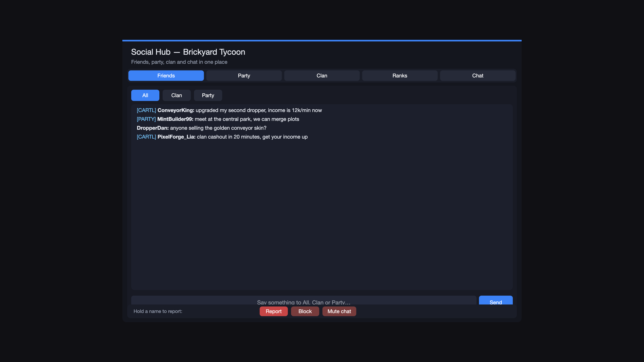This screenshot has height=362, width=644.
Task: Click the [CARTL] tag before ConveyorKing
Action: (x=146, y=110)
